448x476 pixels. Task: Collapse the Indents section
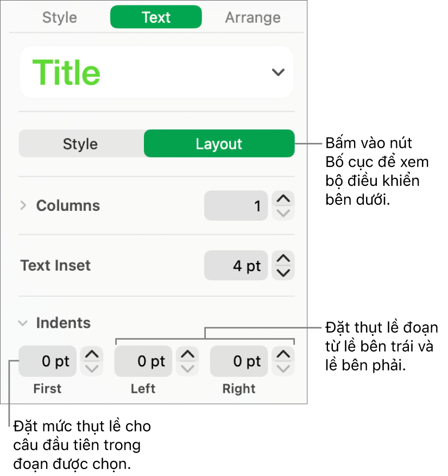[x=23, y=323]
